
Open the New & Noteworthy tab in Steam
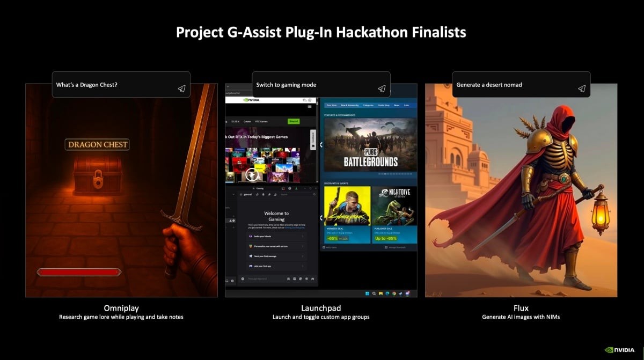350,105
